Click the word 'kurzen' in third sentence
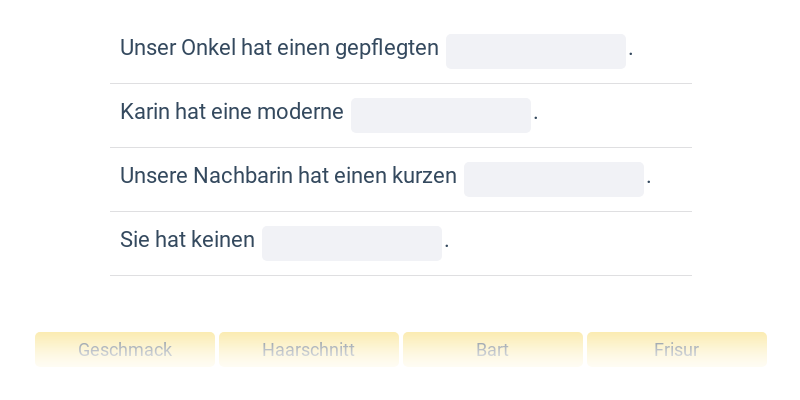 426,176
